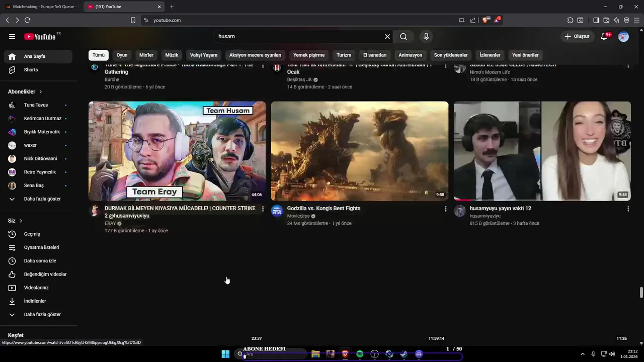Screen dimensions: 644x362
Task: Play the Godzilla vs. Kong thumbnail
Action: point(360,151)
